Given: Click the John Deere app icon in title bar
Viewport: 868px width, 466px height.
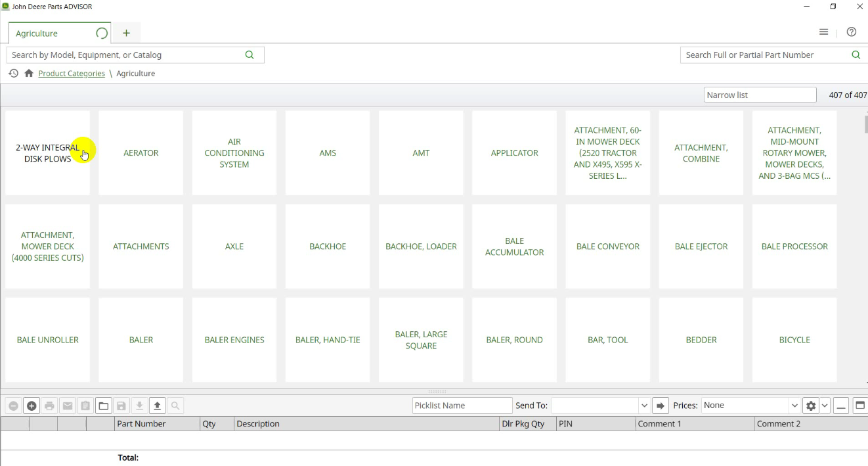Looking at the screenshot, I should pyautogui.click(x=5, y=7).
